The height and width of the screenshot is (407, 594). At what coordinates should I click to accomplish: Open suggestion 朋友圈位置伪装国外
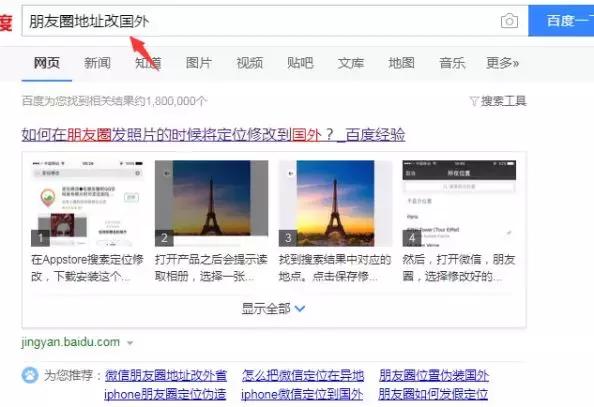[x=434, y=376]
